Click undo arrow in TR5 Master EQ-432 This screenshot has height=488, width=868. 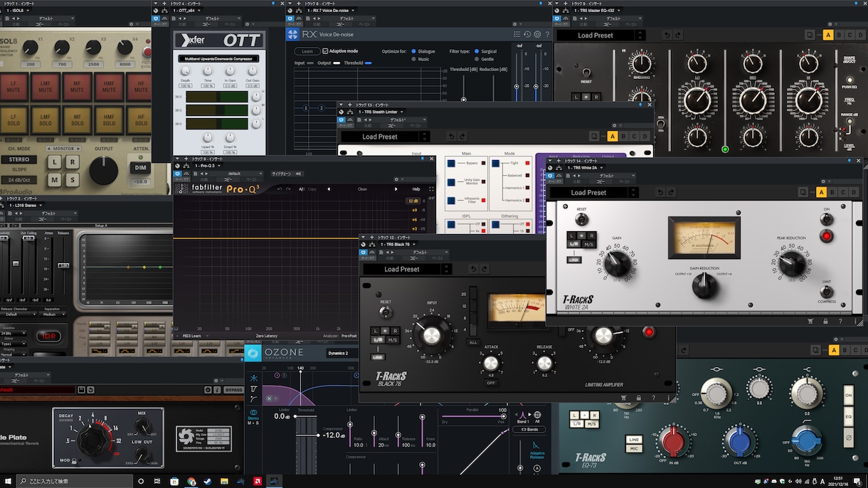667,35
